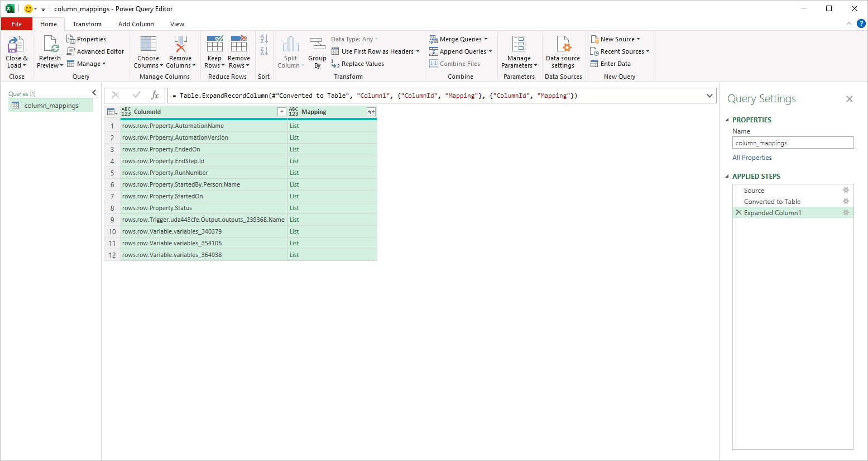Select the row 7 number header
Viewport: 868px width, 461px height.
[112, 196]
